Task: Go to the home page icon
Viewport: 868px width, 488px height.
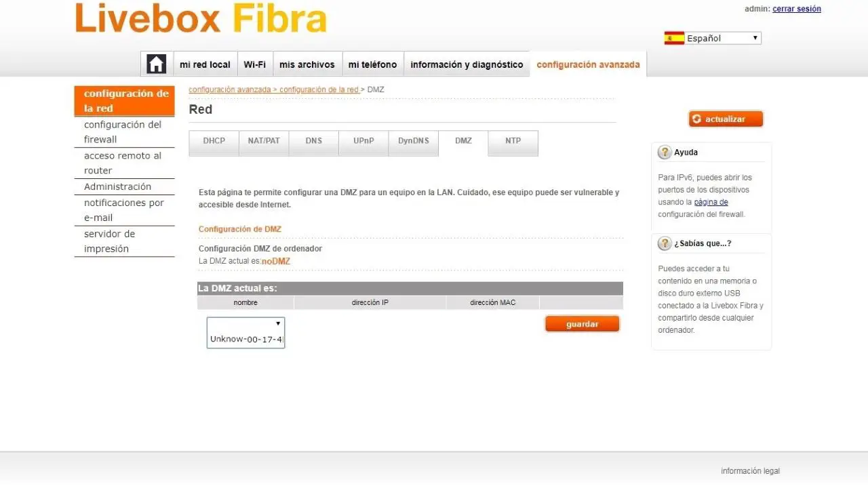Action: click(157, 64)
